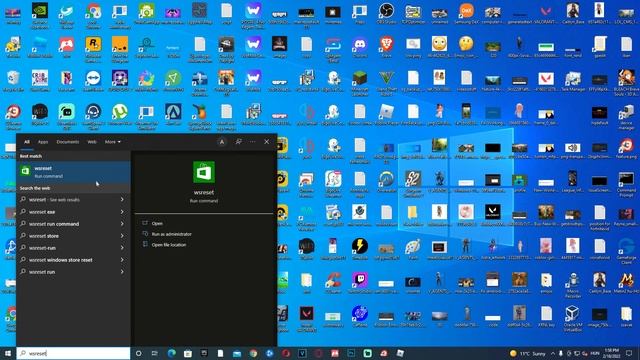Screen dimensions: 640x360
Task: Select the OBS Studio desktop icon
Action: [x=386, y=14]
